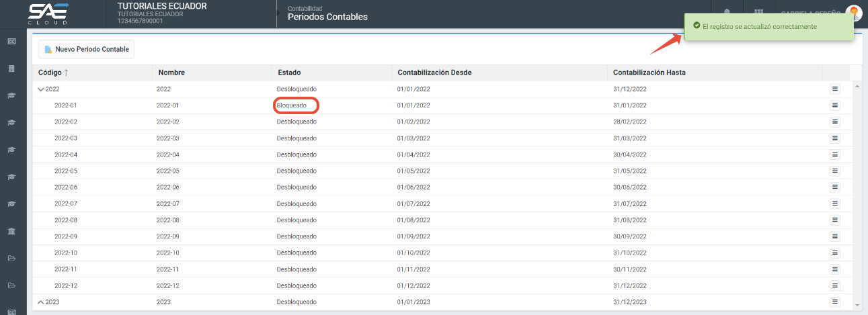Click the SAE Cloud logo
This screenshot has height=315, width=868.
coord(48,13)
